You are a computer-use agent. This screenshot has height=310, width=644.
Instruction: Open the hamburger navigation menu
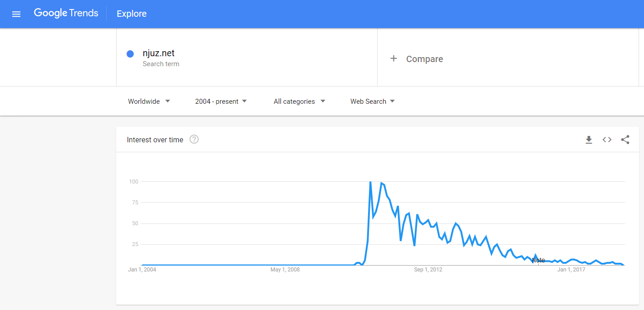tap(16, 14)
